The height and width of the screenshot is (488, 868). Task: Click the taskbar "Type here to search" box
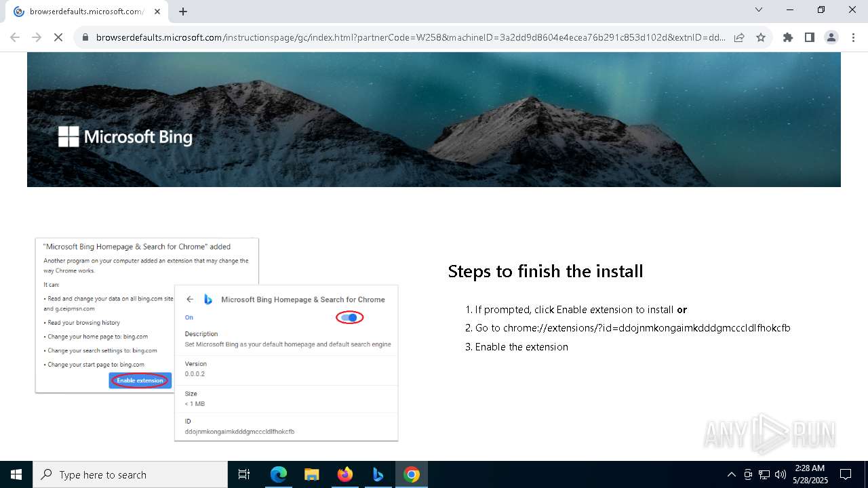click(x=130, y=474)
